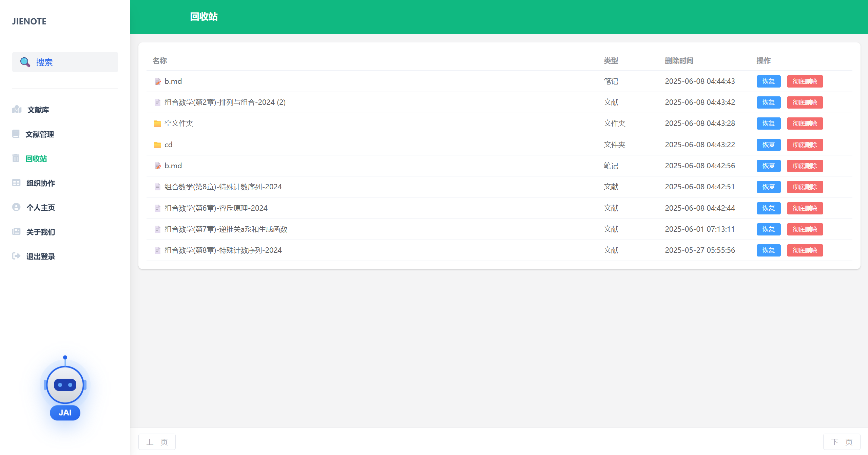Click the folder icon of 空文件夹

(157, 124)
